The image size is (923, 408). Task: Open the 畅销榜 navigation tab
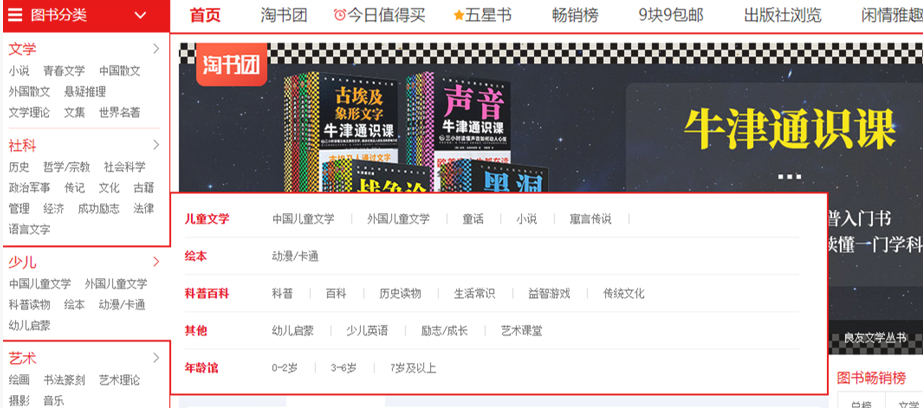[x=575, y=16]
